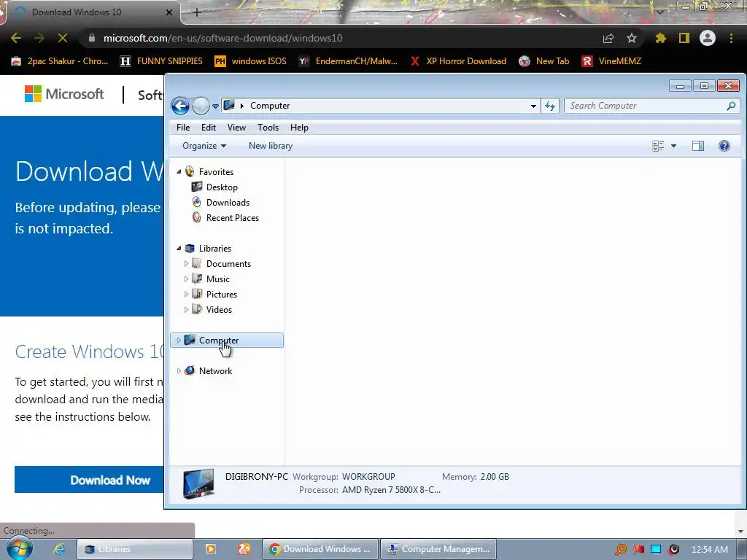
Task: Click the magnifier icon in Search Computer box
Action: 731,106
